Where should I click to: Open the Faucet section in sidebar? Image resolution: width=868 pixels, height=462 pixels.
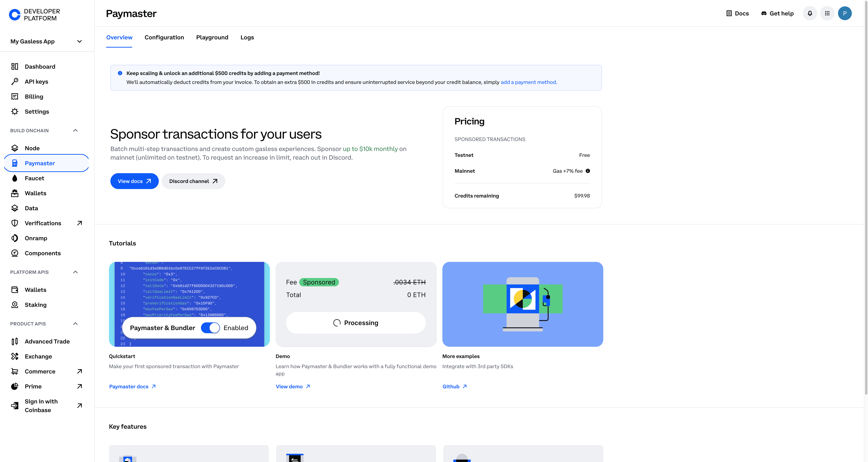tap(15, 178)
